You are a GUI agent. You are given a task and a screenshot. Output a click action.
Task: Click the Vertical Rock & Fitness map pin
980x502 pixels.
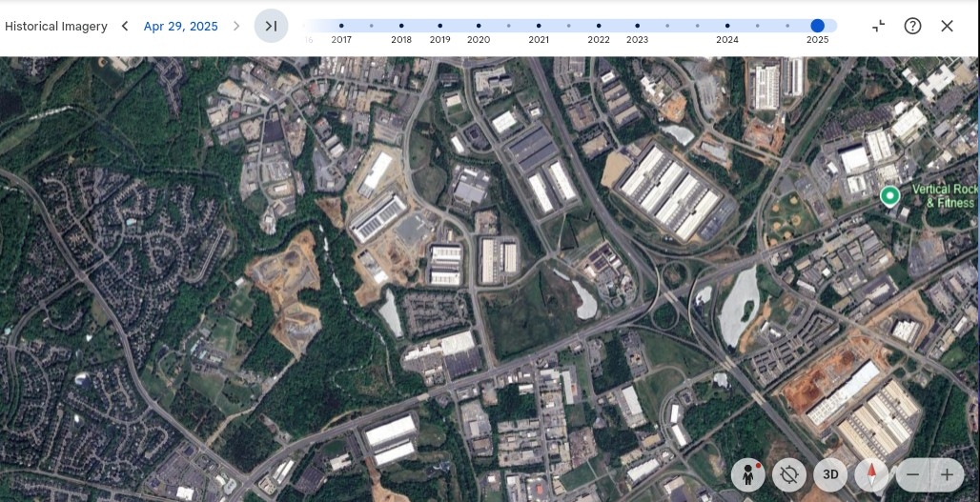click(x=889, y=195)
